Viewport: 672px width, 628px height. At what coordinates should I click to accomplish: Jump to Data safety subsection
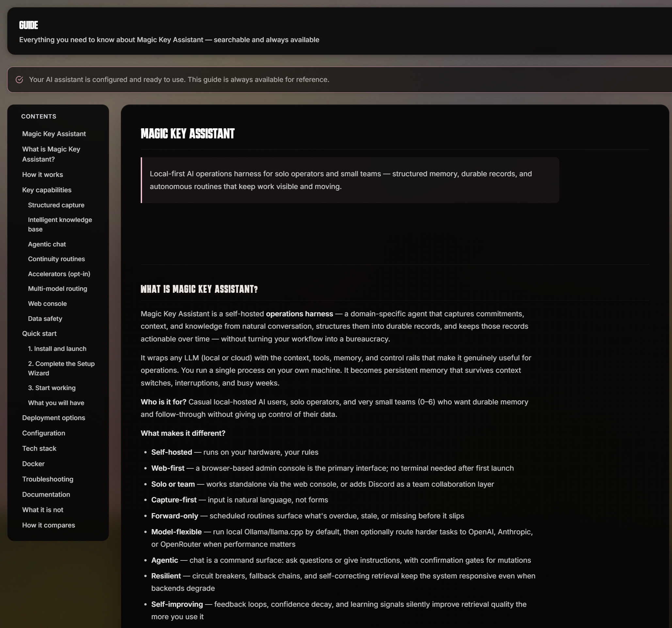[45, 319]
